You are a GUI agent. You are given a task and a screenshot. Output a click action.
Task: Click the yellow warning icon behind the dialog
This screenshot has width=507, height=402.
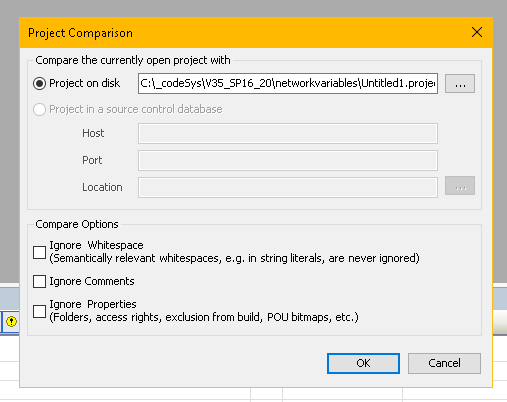[12, 322]
